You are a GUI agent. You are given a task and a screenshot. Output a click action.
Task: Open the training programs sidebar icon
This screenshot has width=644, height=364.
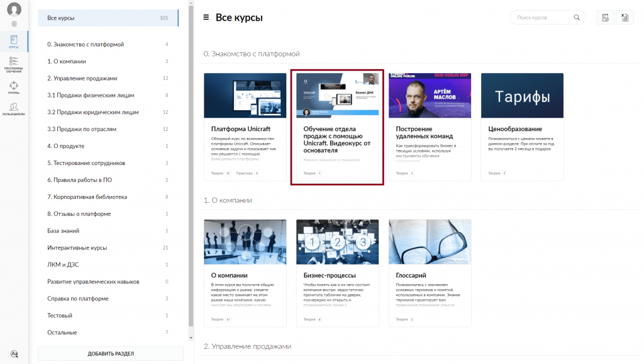[x=14, y=65]
